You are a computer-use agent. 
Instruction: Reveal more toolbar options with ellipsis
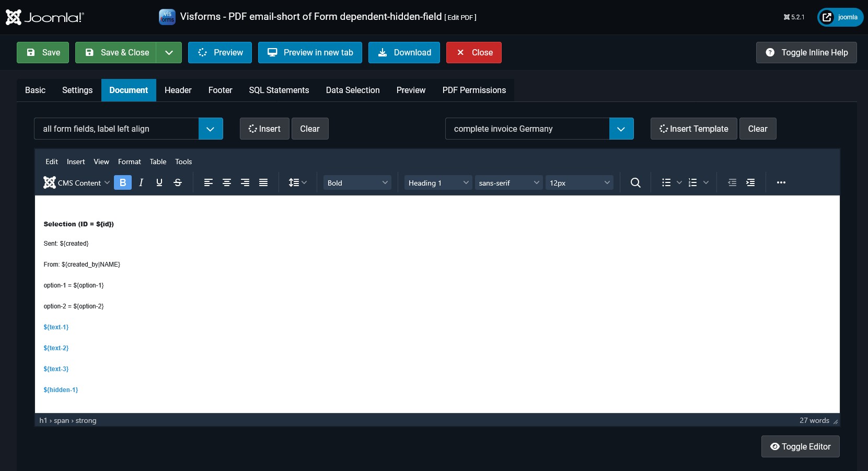(x=781, y=182)
